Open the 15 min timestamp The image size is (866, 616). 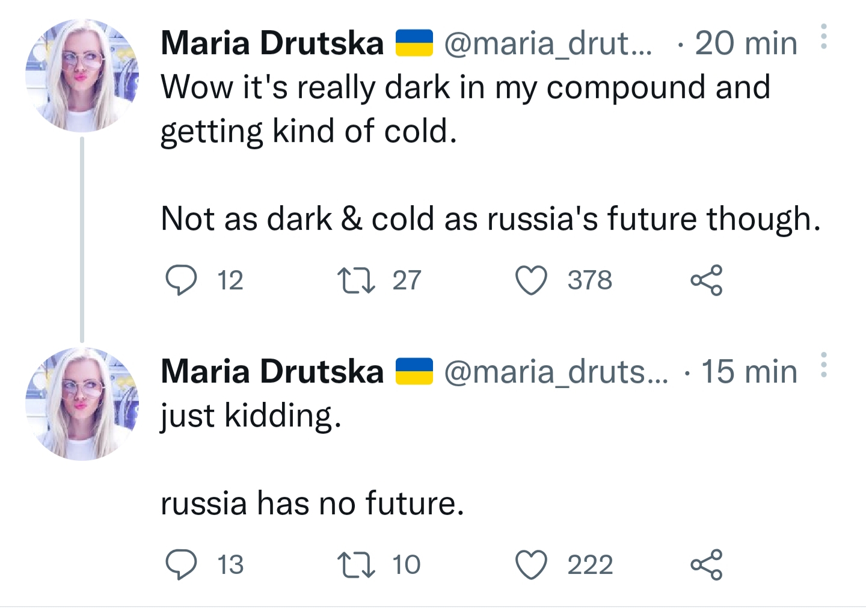(x=749, y=372)
